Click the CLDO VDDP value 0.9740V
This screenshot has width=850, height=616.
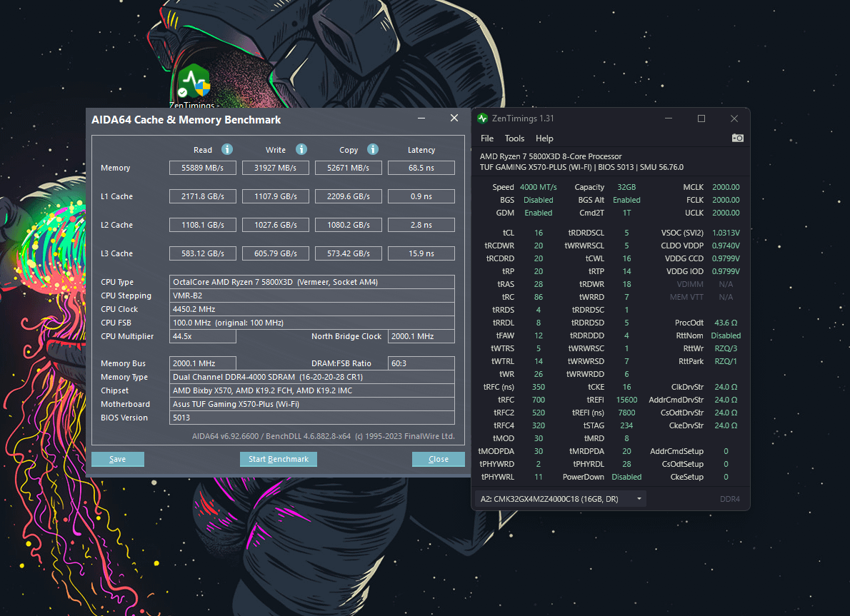pos(726,246)
